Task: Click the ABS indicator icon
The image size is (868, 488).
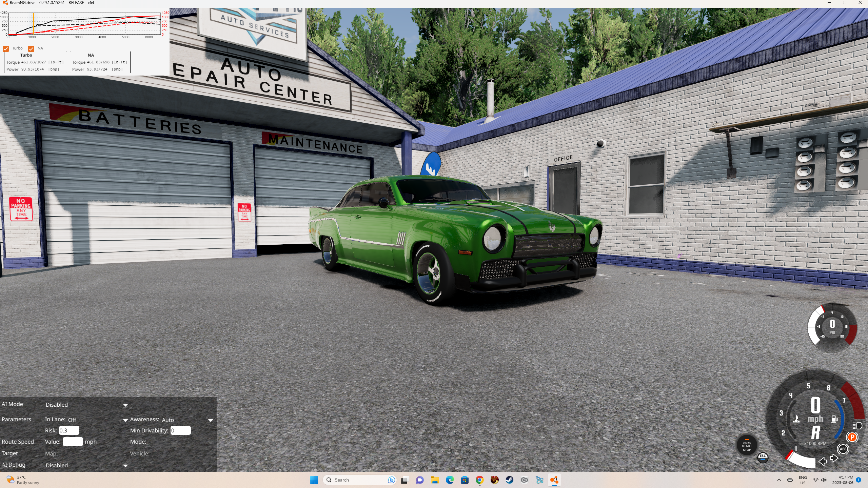Action: (x=843, y=449)
